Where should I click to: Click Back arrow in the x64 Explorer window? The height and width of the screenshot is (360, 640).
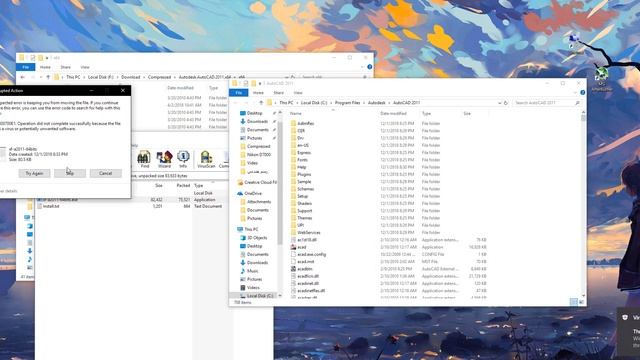pos(22,77)
